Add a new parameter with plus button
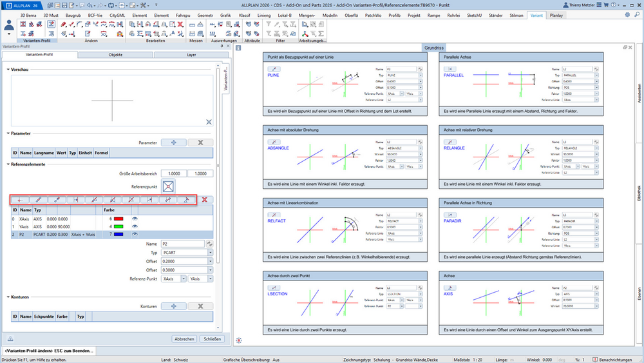Image resolution: width=644 pixels, height=363 pixels. 174,142
